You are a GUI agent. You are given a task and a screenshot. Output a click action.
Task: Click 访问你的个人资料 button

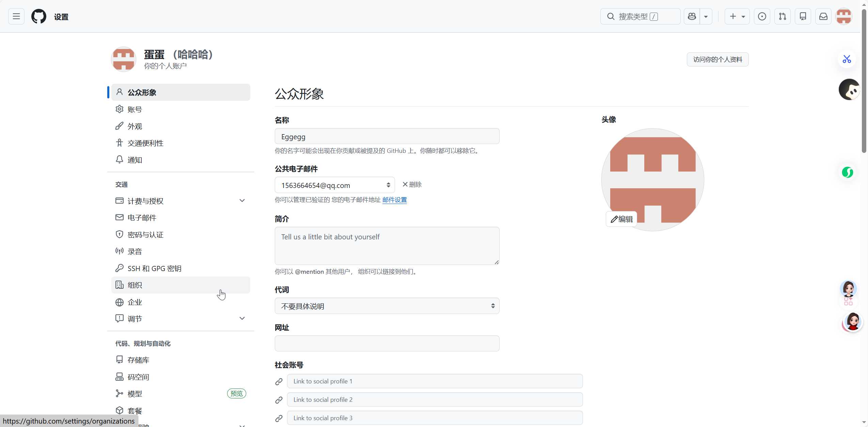(717, 60)
